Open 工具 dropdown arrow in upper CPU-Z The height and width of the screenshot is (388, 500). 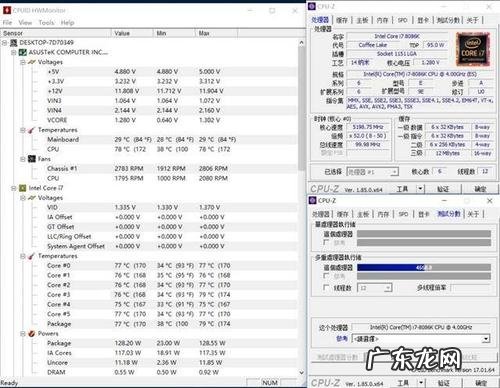[420, 189]
